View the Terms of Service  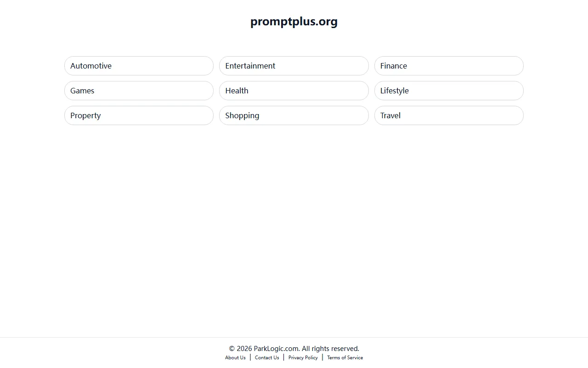pos(345,357)
